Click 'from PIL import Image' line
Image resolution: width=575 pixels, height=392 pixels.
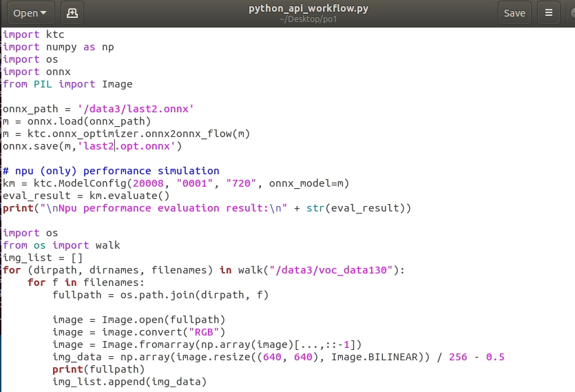click(68, 85)
